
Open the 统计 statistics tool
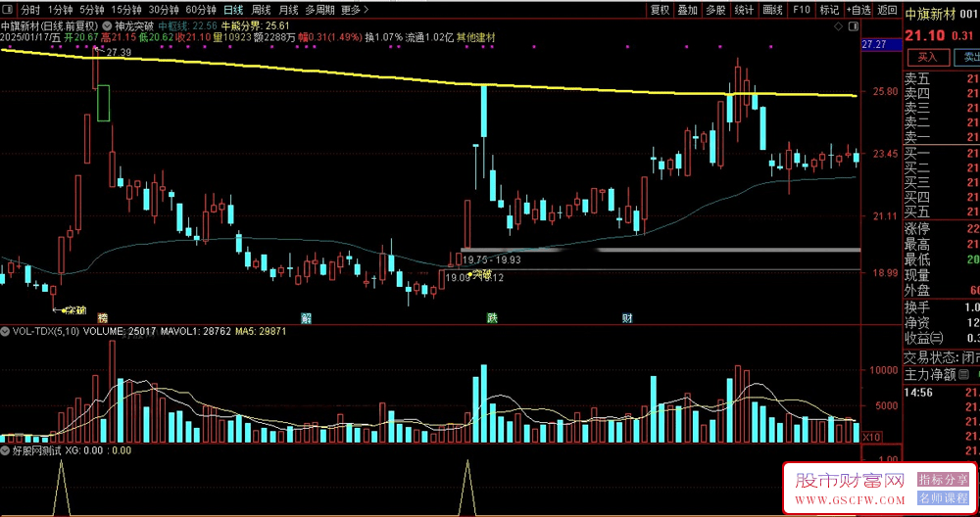(744, 10)
